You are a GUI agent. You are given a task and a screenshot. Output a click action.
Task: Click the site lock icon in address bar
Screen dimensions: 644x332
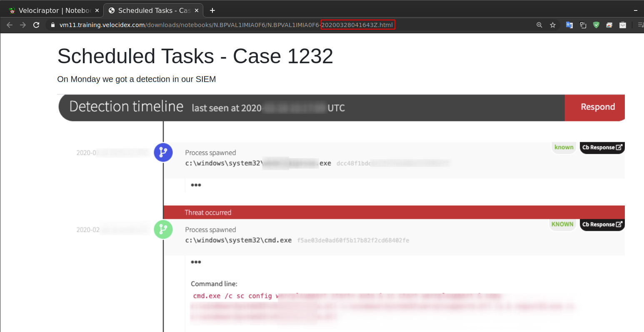point(52,25)
